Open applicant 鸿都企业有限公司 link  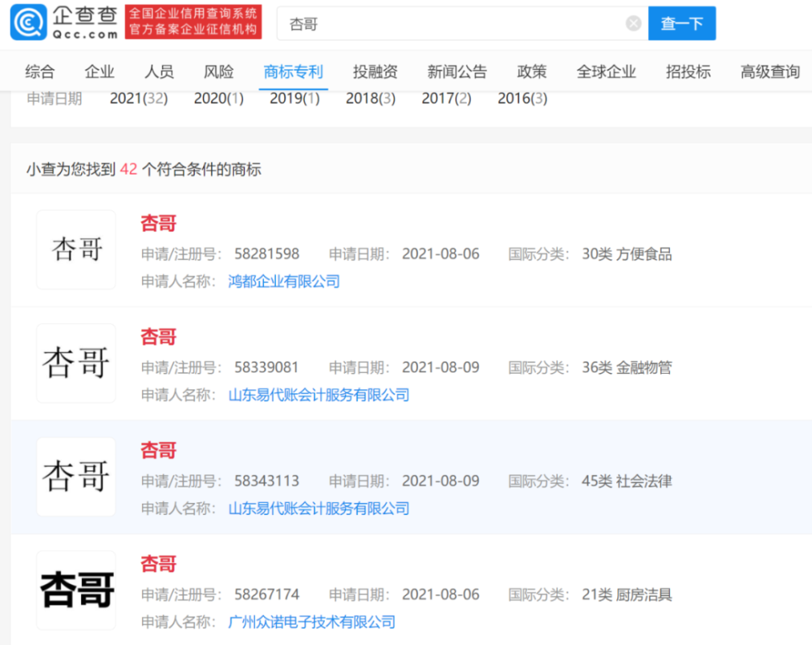[x=284, y=281]
